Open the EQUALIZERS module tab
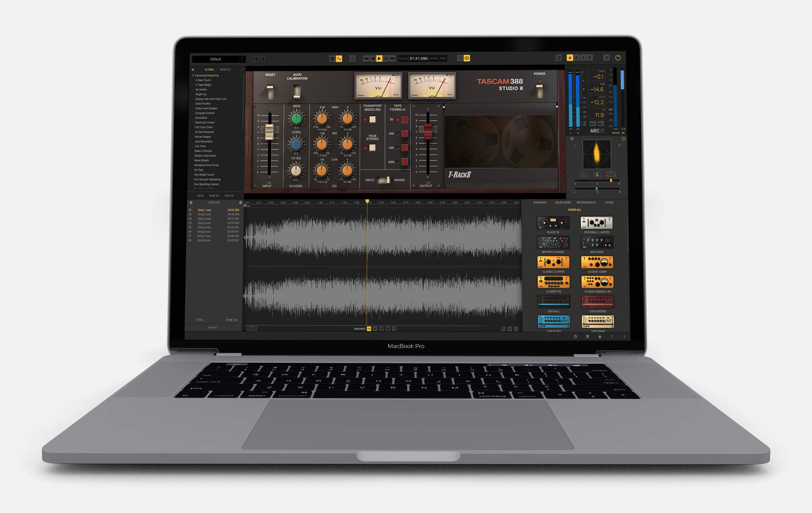The width and height of the screenshot is (812, 513). coord(563,203)
